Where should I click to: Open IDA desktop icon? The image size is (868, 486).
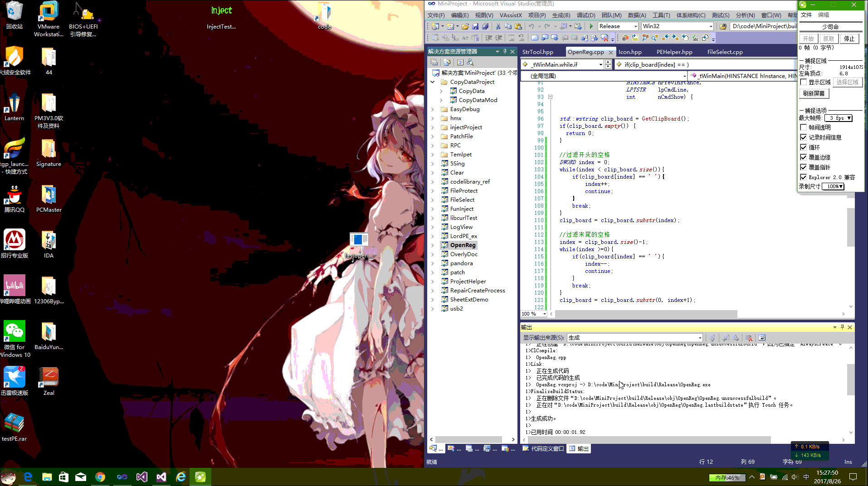pyautogui.click(x=49, y=244)
